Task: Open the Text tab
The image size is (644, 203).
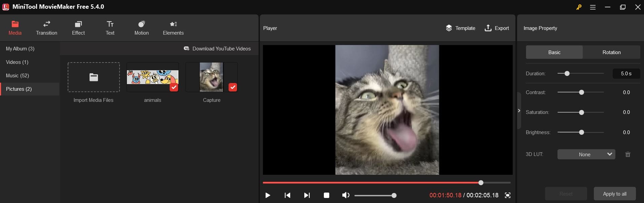Action: [110, 28]
